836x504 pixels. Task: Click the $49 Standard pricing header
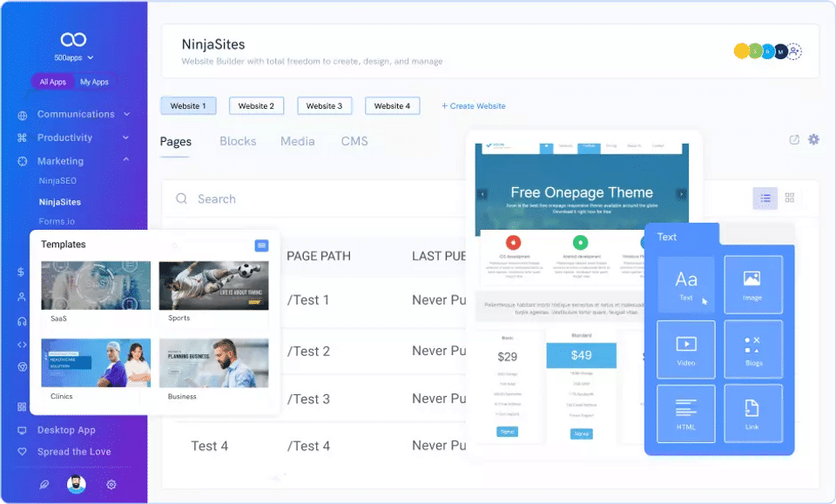(x=581, y=355)
